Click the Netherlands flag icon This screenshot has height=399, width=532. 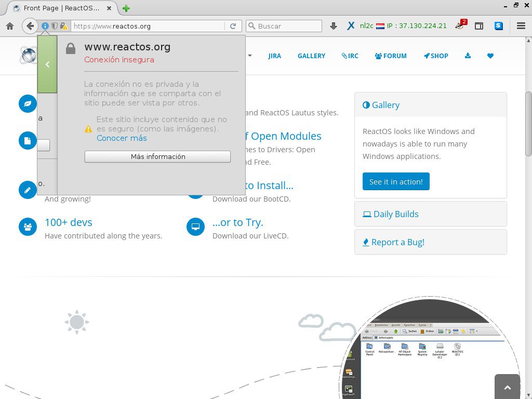click(380, 26)
